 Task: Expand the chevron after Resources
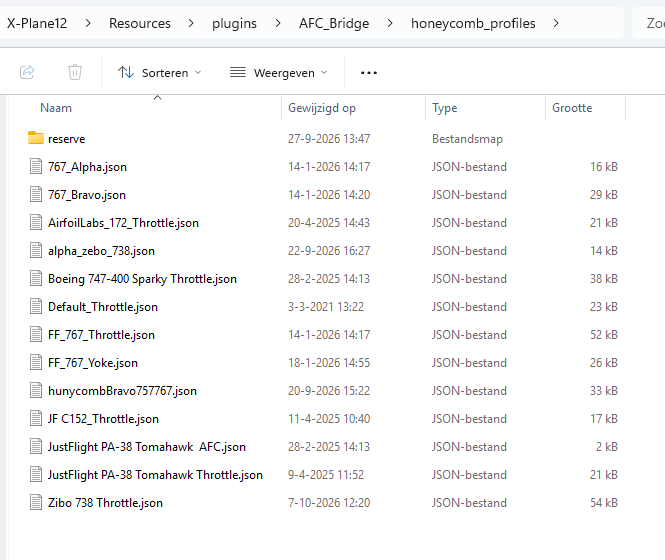pos(191,23)
